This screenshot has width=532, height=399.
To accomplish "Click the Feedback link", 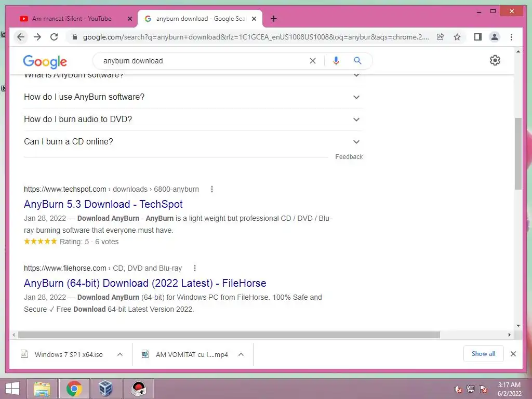I will [x=349, y=157].
